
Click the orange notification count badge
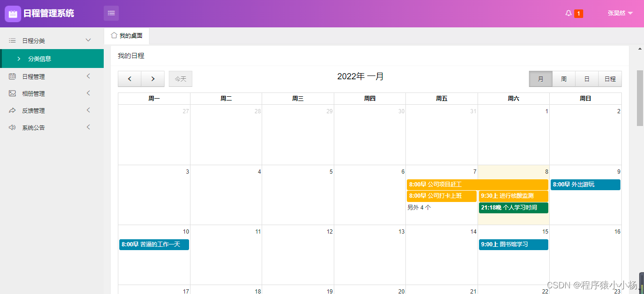tap(578, 14)
